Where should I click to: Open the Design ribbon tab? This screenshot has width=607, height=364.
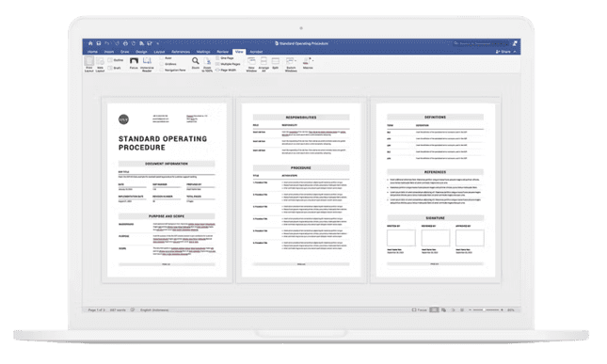tap(141, 52)
